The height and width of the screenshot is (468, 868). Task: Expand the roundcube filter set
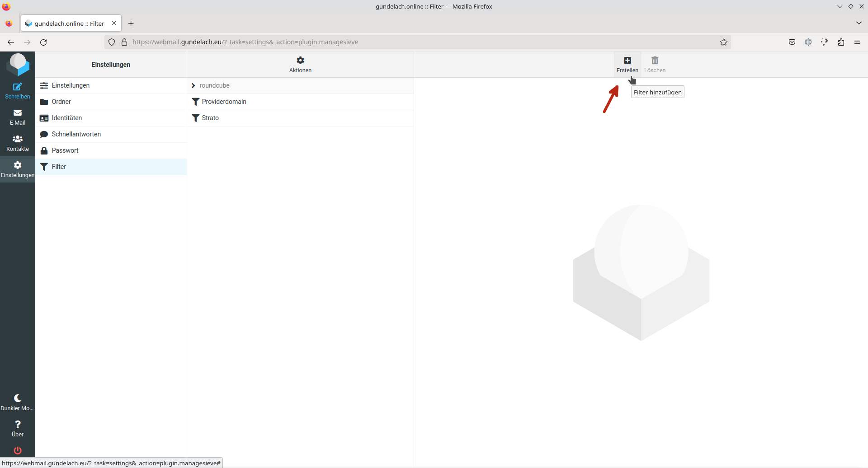pyautogui.click(x=193, y=85)
